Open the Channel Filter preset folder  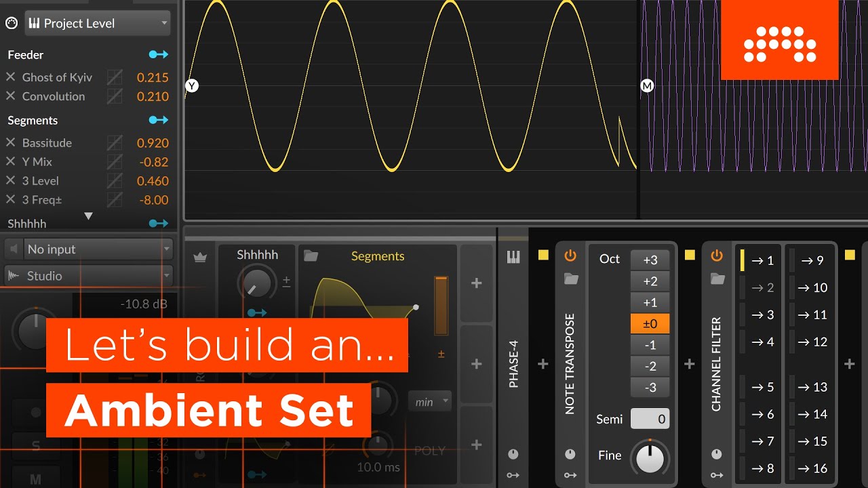[717, 279]
